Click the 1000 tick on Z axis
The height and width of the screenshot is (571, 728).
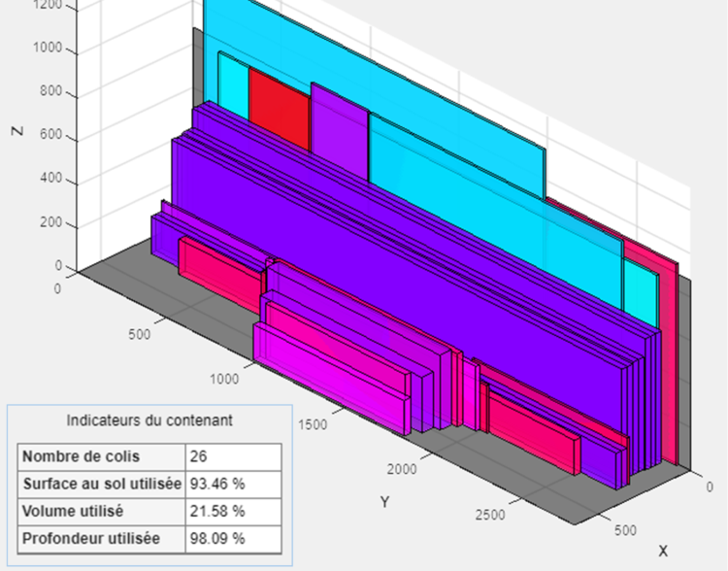click(x=48, y=50)
